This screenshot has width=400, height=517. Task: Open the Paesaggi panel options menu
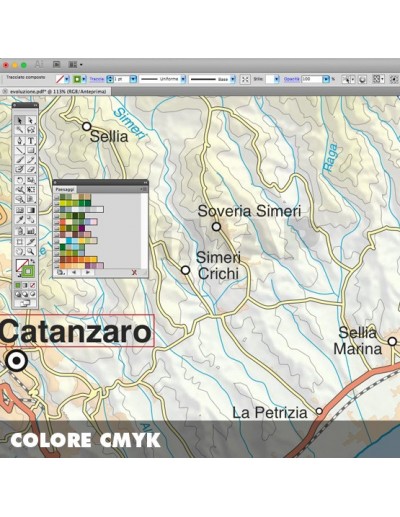pyautogui.click(x=145, y=189)
